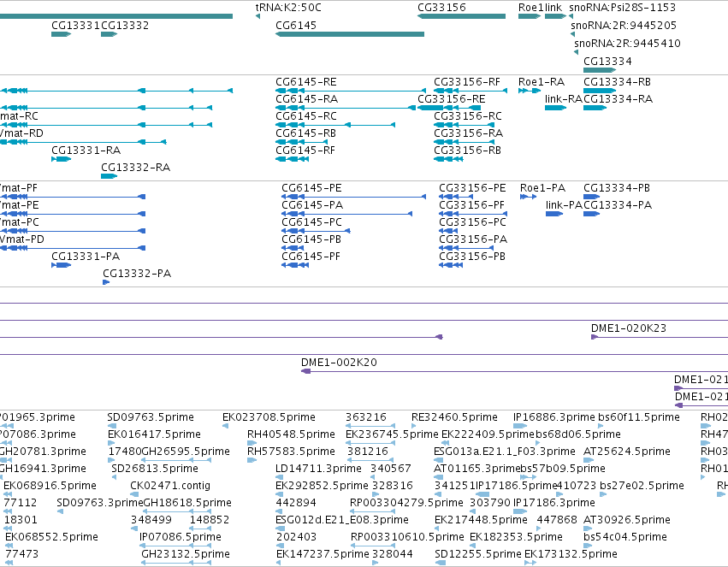Select protein CG33156-PA
Screen dimensions: 728x567
[x=473, y=239]
